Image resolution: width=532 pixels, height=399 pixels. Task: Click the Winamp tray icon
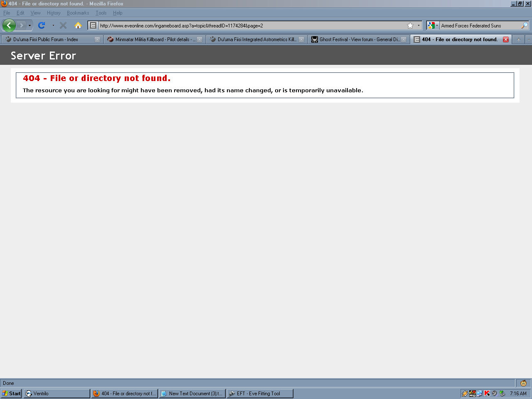(465, 394)
